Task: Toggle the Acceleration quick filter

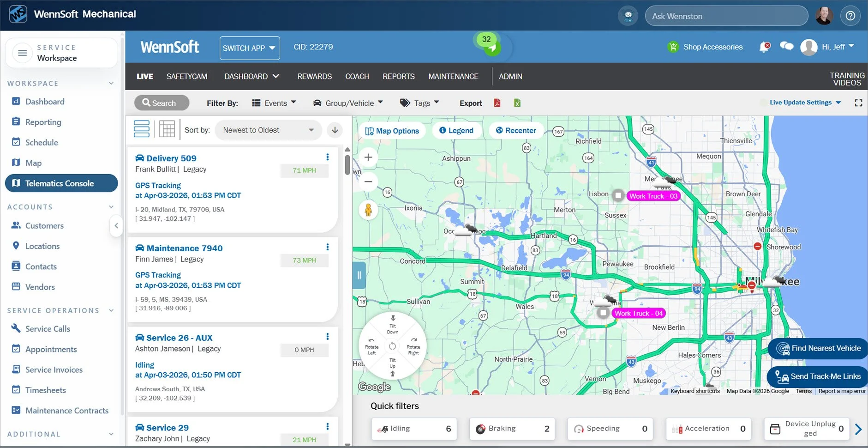Action: point(709,429)
